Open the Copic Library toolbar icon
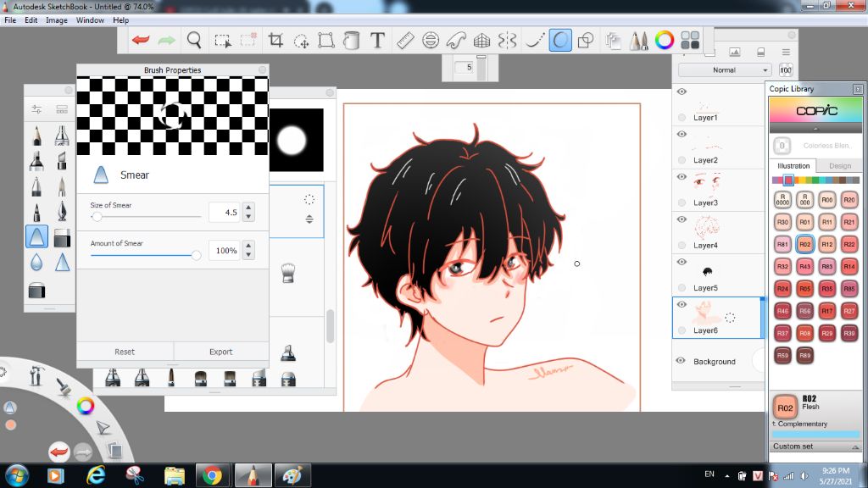This screenshot has width=868, height=488. click(x=690, y=40)
